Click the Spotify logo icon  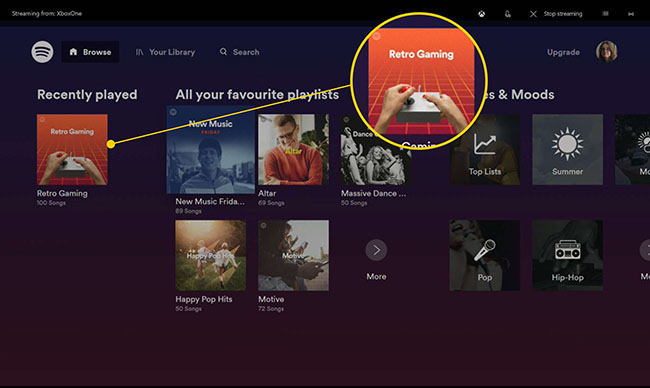point(42,52)
